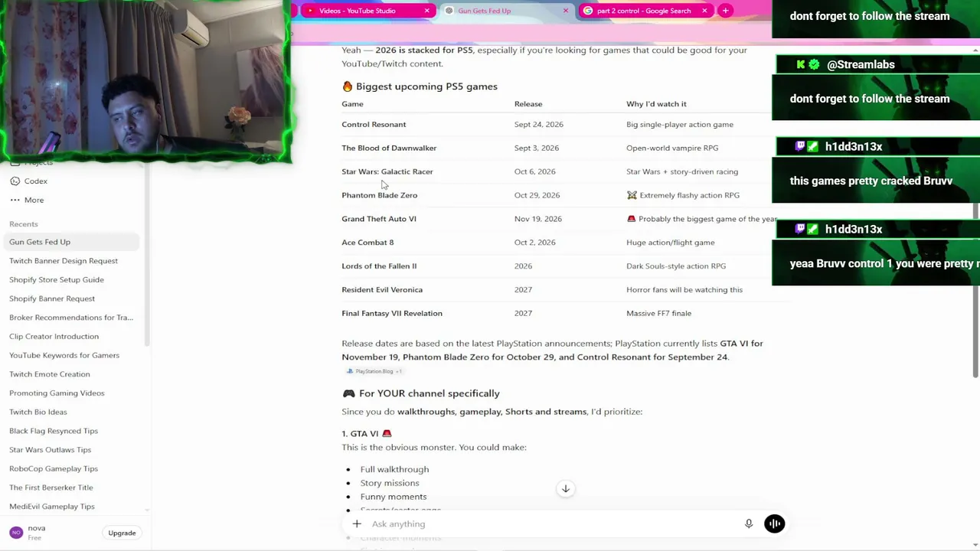980x551 pixels.
Task: Click the Resident Evil Veronica game name
Action: click(382, 290)
